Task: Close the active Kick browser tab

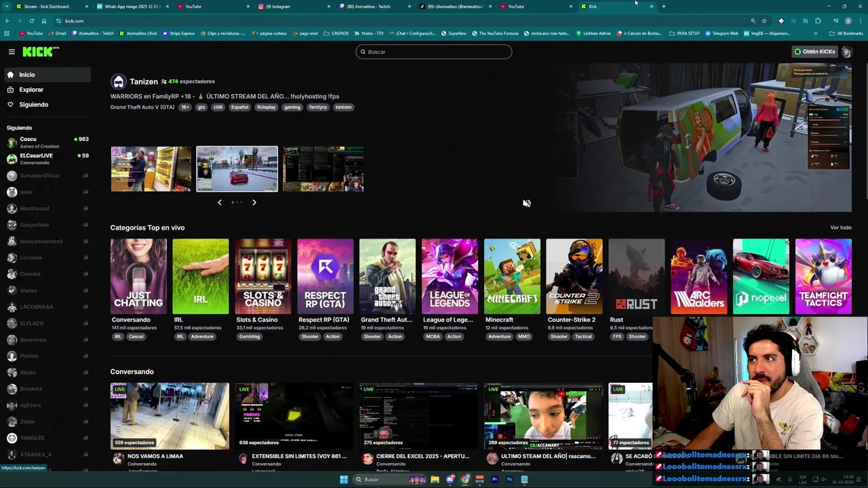Action: click(652, 6)
